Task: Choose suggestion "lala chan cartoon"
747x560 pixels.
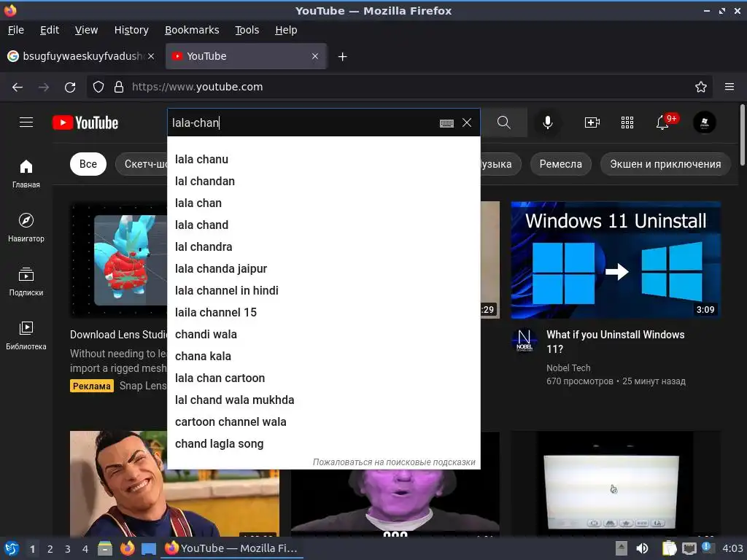Action: (x=323, y=378)
